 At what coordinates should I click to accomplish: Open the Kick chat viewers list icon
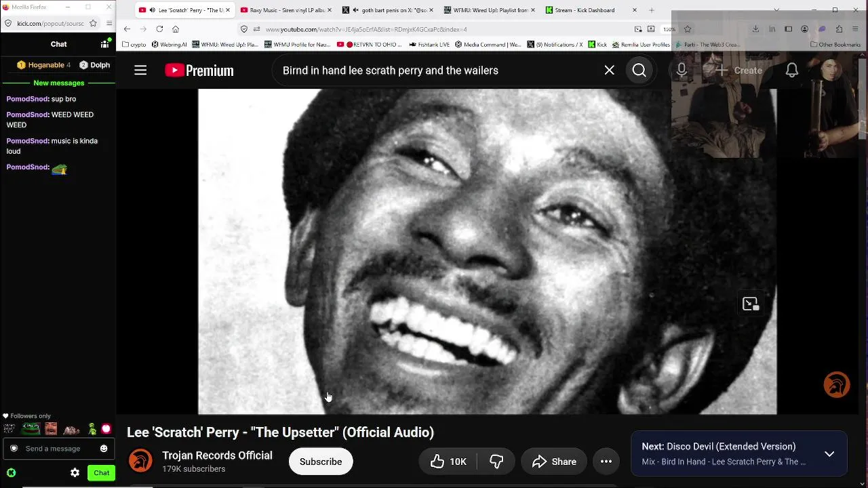105,44
